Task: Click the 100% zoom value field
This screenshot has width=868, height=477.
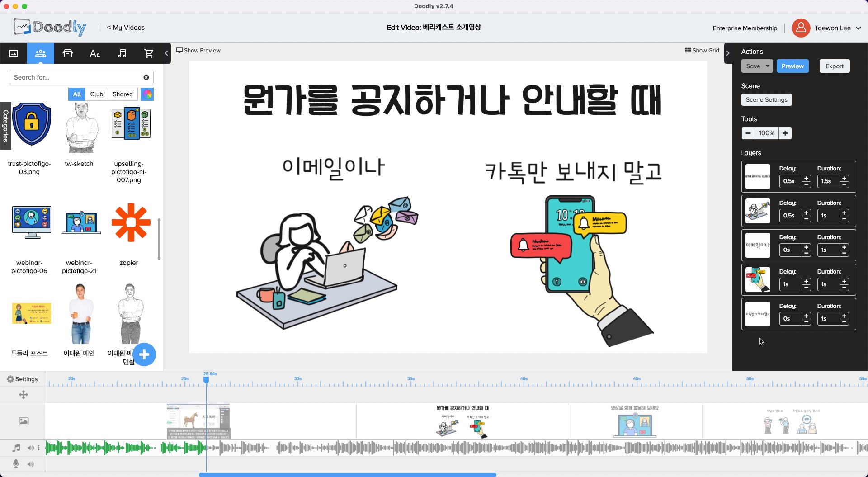Action: 767,133
